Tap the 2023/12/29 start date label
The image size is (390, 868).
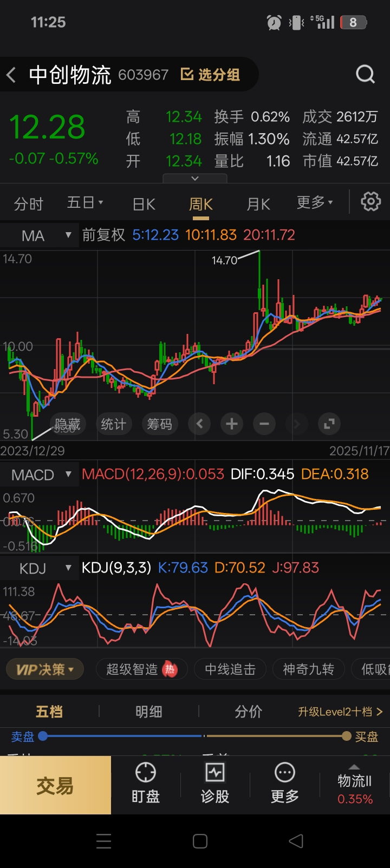[x=32, y=450]
